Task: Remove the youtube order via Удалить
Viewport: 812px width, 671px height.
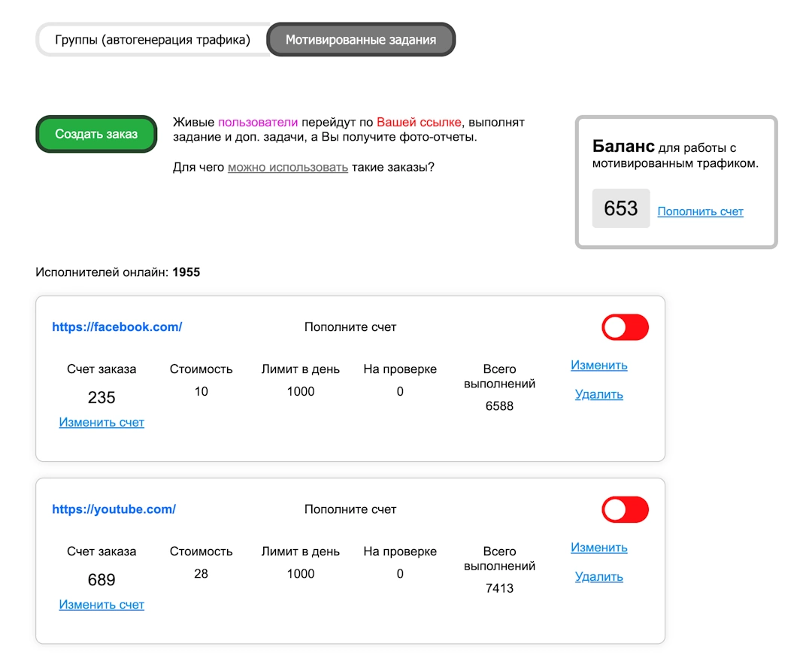Action: click(598, 576)
